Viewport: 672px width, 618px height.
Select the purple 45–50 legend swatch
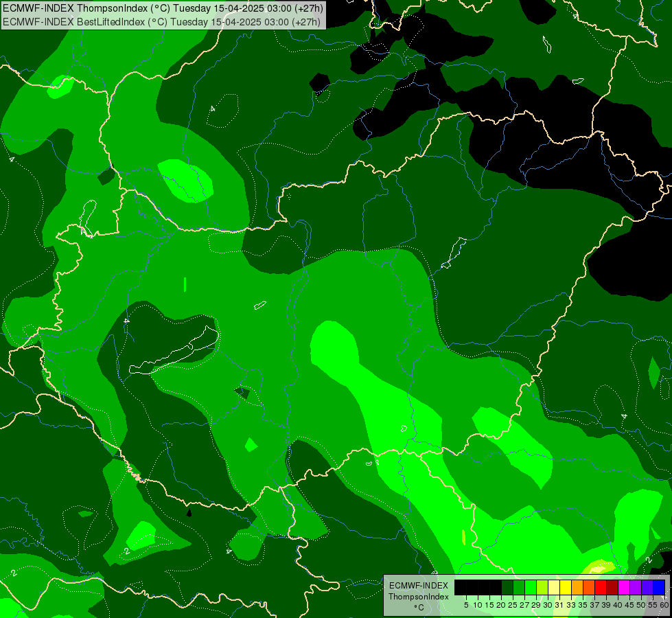(636, 587)
